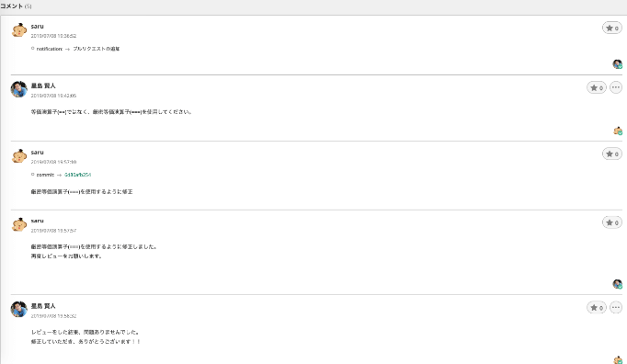The height and width of the screenshot is (364, 627).
Task: Star saru's first notification comment
Action: click(611, 28)
